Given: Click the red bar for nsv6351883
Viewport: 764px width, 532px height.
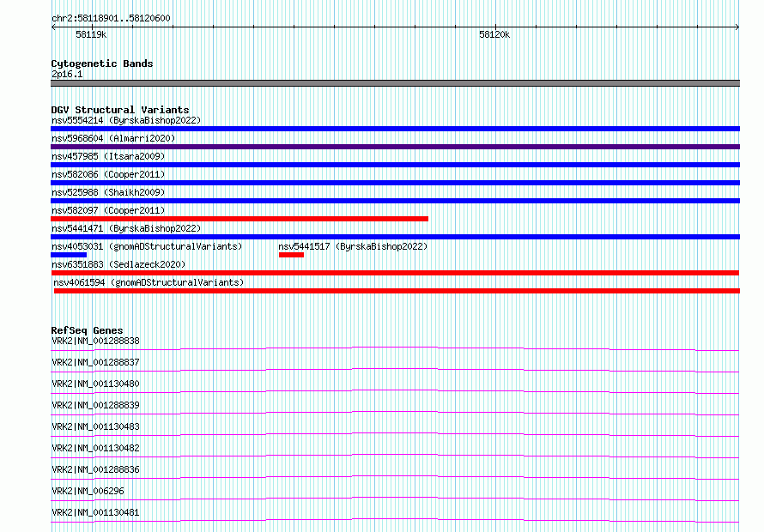Looking at the screenshot, I should point(395,273).
